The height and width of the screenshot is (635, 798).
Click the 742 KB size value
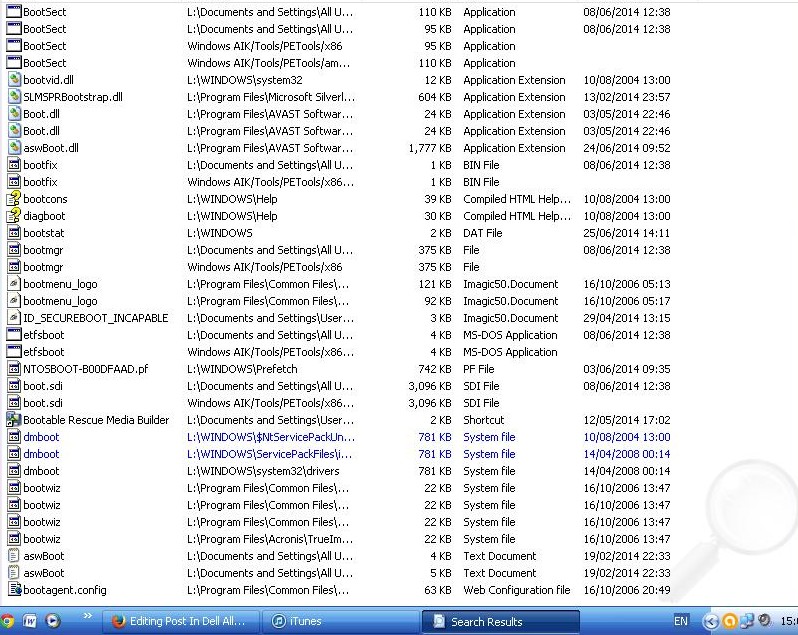435,369
